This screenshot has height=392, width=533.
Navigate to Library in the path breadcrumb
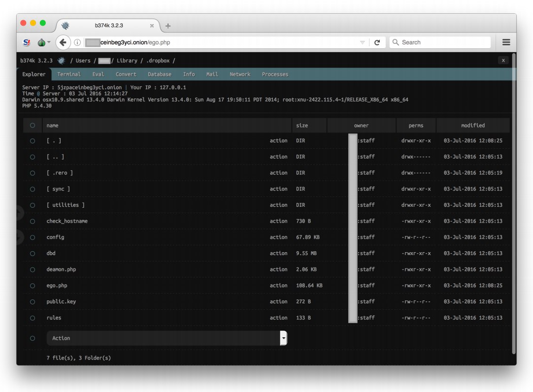127,61
